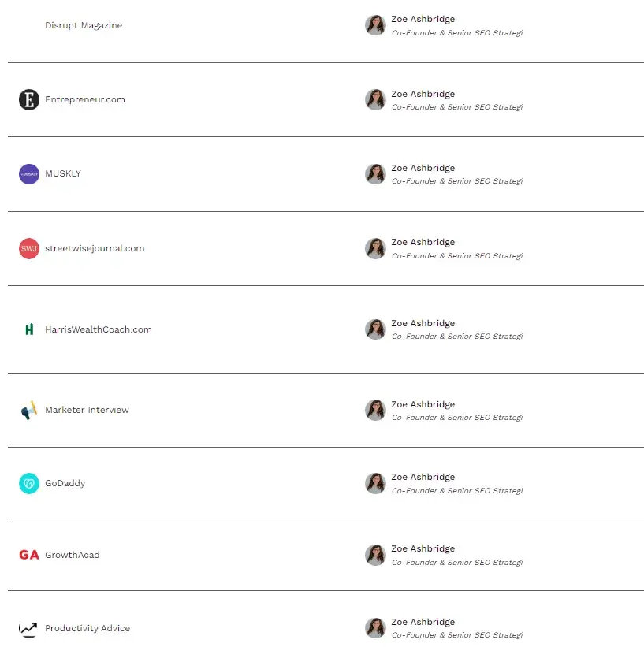Open the streetwisejournal.com link

click(95, 249)
